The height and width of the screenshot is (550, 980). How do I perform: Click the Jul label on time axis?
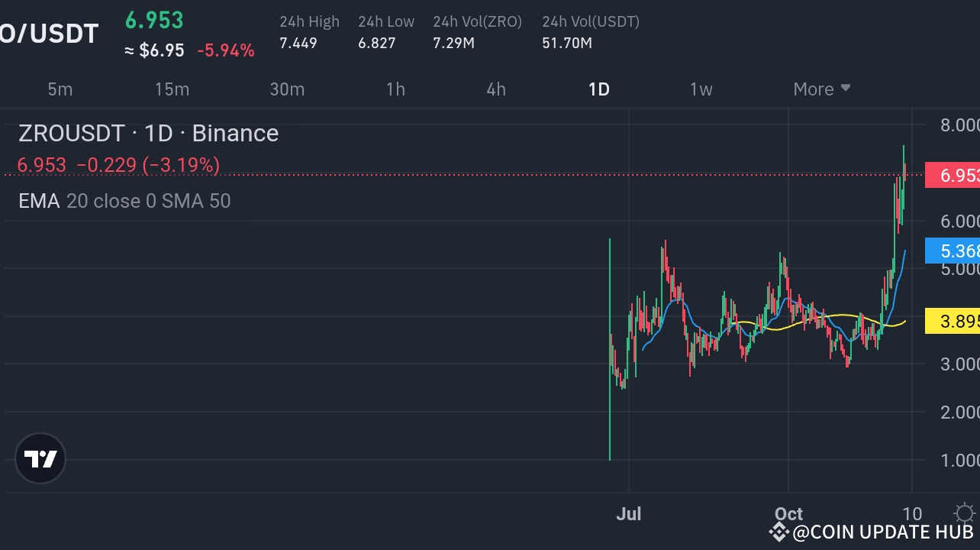628,514
